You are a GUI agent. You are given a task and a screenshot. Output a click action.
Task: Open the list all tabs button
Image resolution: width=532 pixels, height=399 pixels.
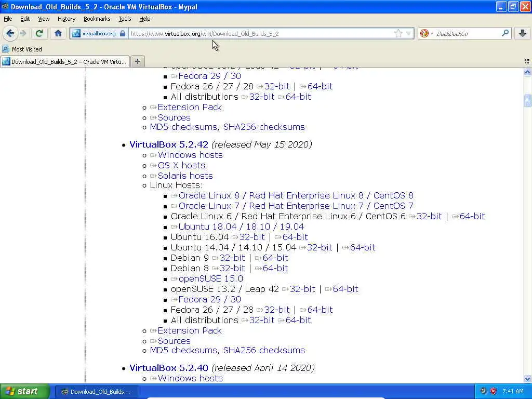527,61
